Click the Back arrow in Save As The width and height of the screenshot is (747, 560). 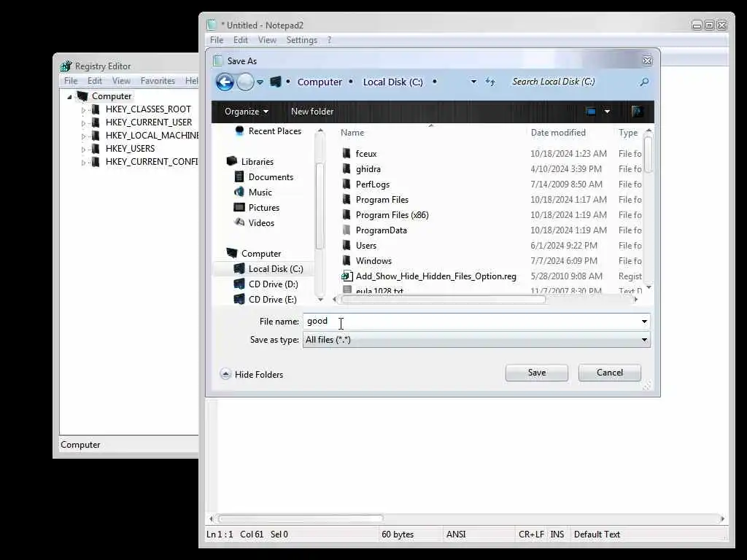pos(225,82)
